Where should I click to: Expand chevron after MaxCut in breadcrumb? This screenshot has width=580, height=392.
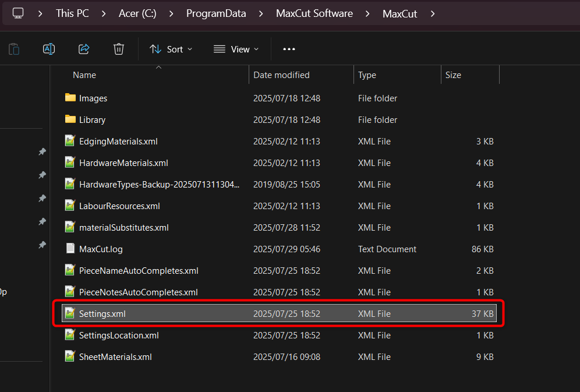(433, 13)
